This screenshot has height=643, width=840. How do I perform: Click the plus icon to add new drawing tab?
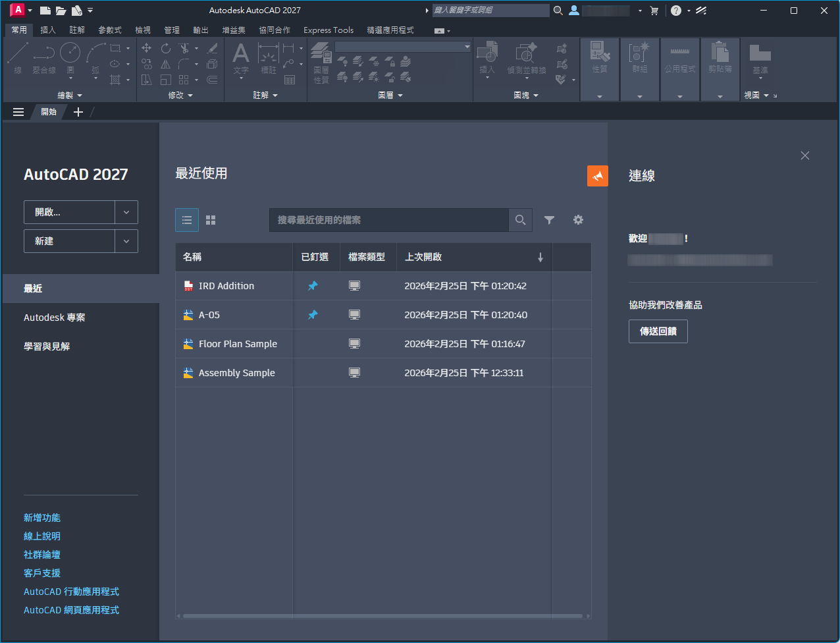(78, 112)
